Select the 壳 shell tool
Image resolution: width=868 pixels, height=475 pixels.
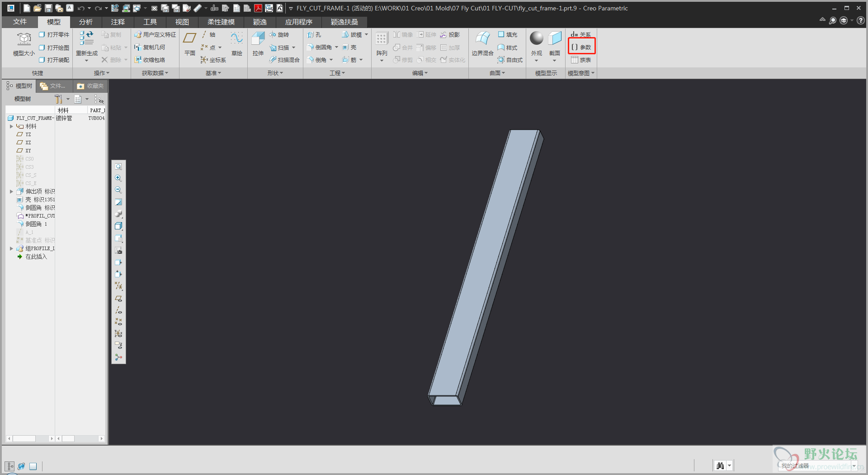click(x=349, y=47)
